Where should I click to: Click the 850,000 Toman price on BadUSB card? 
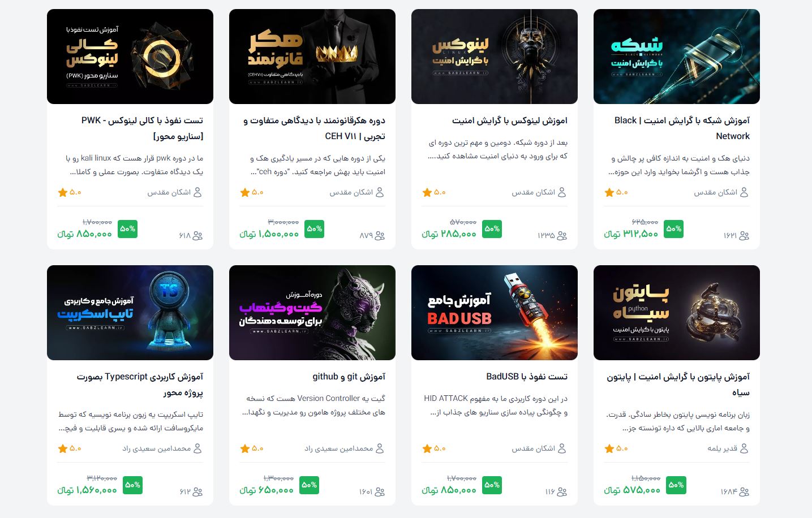pyautogui.click(x=449, y=490)
